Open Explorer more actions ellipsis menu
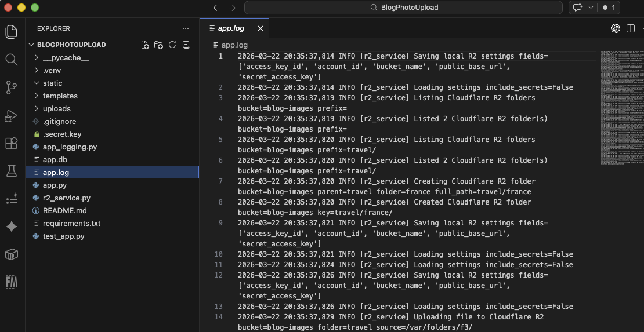644x332 pixels. (x=186, y=28)
